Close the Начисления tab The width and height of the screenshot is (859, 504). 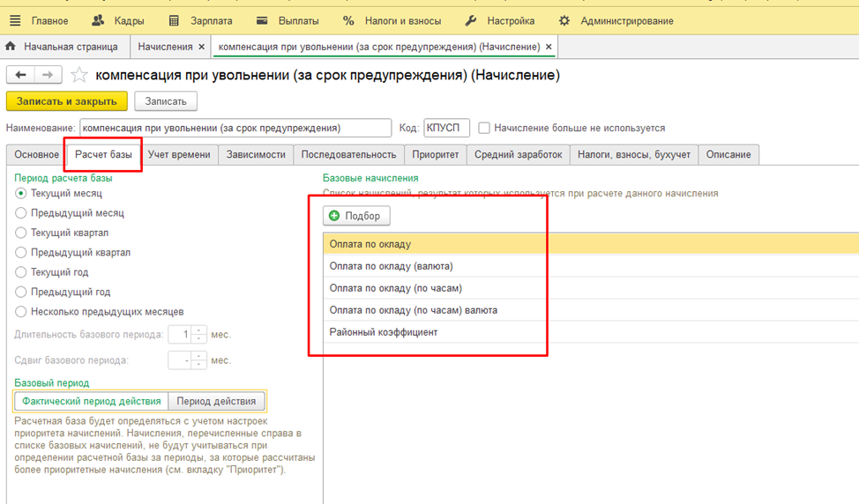point(202,46)
